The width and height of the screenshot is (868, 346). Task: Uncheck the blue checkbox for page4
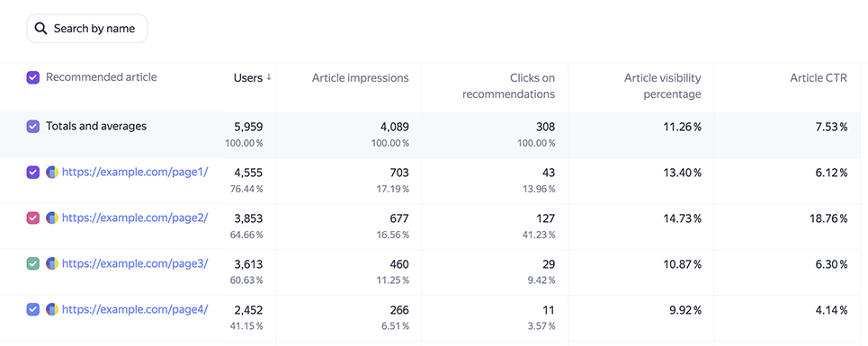(33, 310)
